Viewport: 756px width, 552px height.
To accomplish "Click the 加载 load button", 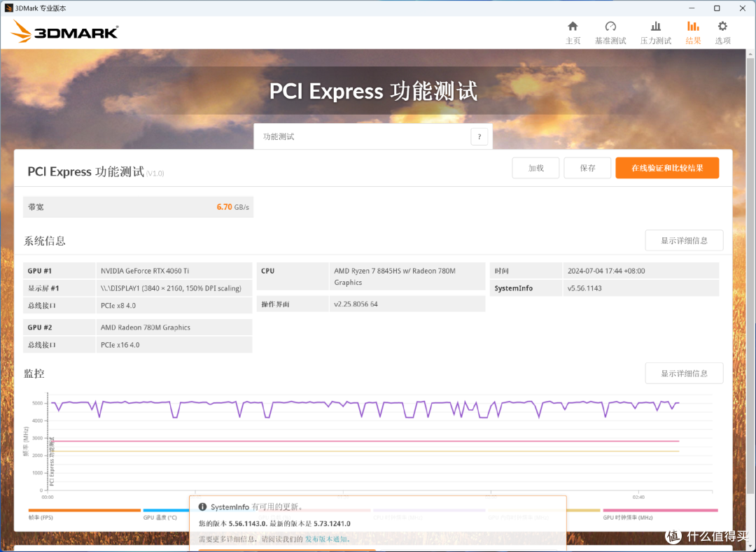I will 535,168.
